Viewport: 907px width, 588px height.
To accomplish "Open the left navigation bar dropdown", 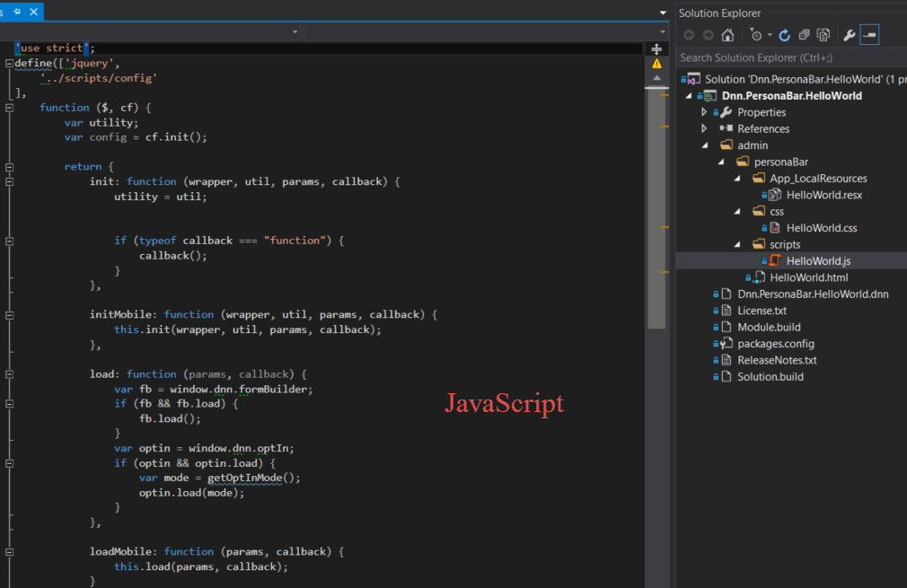I will pos(295,31).
